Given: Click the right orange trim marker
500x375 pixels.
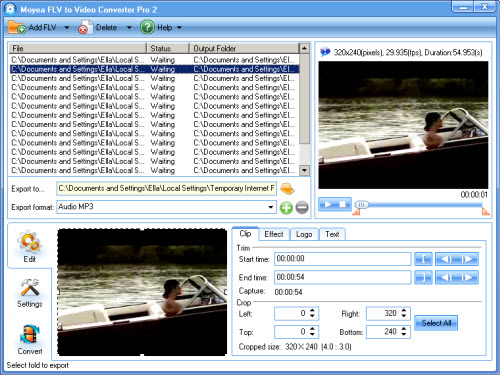Looking at the screenshot, I should pos(486,211).
